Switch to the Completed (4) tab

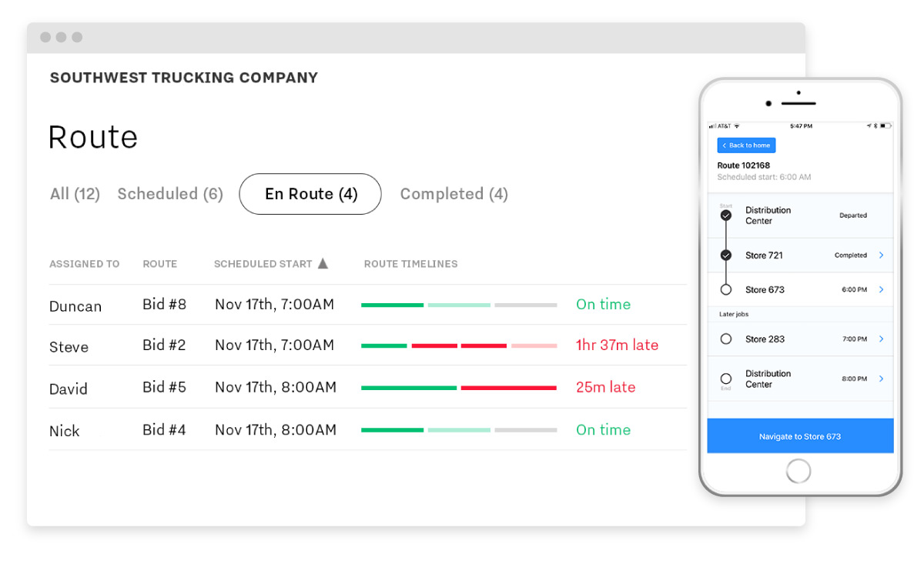pyautogui.click(x=454, y=194)
